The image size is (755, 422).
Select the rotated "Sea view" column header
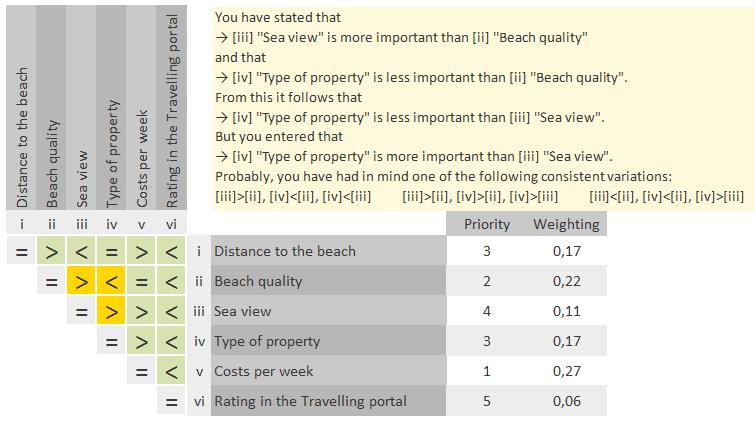[82, 178]
